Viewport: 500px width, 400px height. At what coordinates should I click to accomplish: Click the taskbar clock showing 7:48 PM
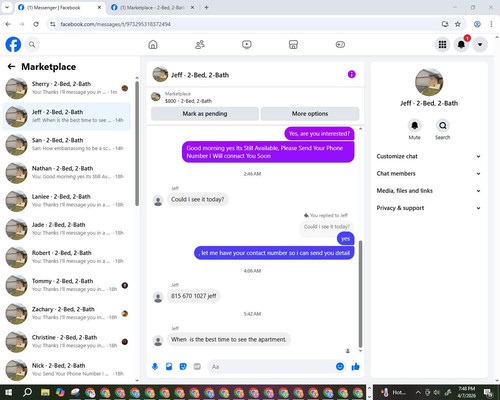(x=467, y=392)
